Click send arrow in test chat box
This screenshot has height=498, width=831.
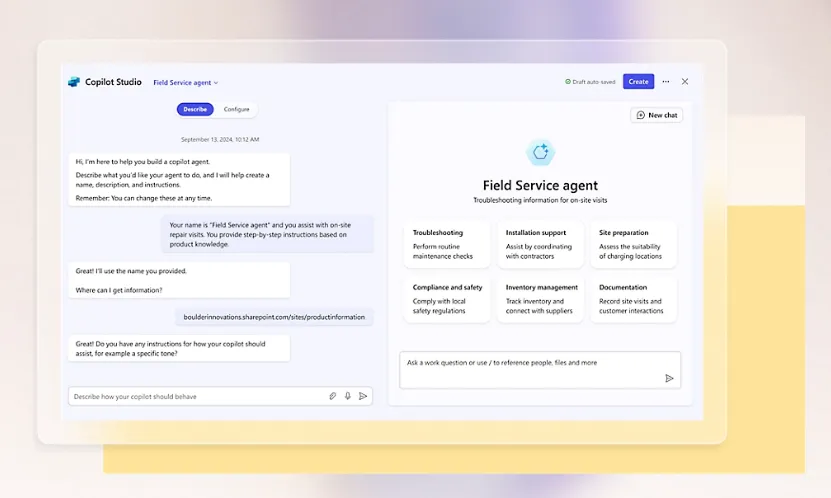(x=669, y=378)
